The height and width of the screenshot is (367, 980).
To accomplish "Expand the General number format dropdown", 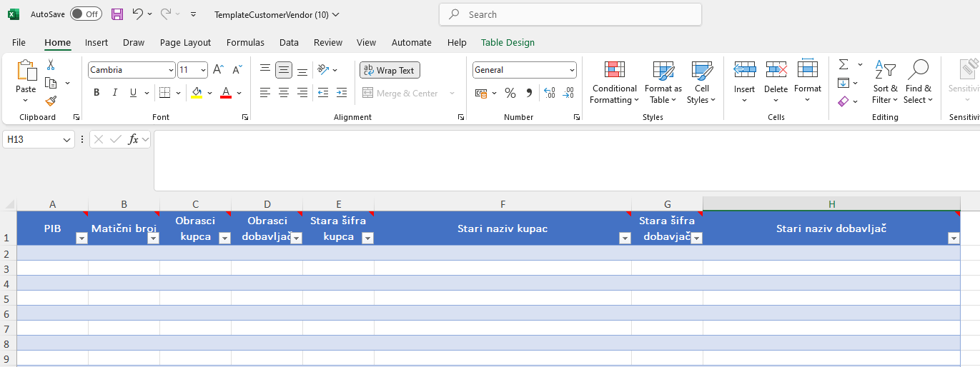I will click(x=572, y=70).
